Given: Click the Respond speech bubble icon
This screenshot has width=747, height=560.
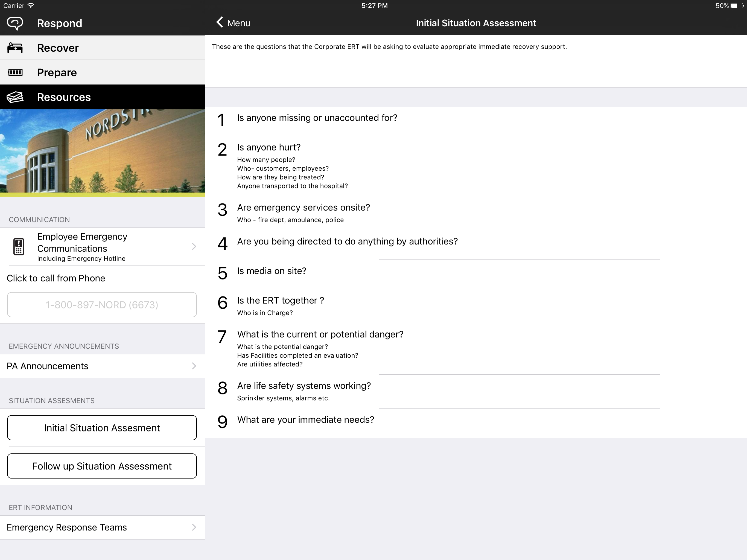Looking at the screenshot, I should pyautogui.click(x=15, y=23).
